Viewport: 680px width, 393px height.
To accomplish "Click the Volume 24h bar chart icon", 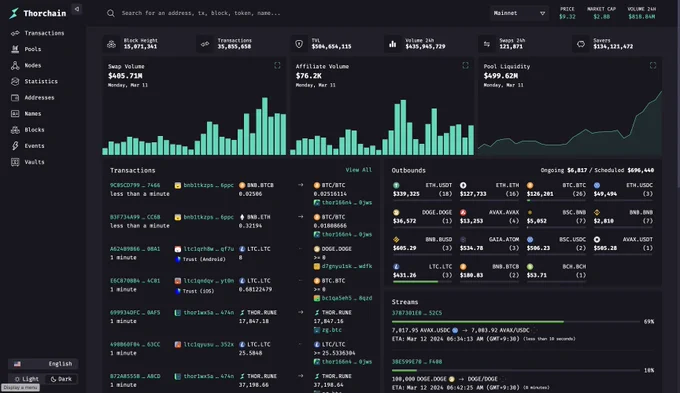I will (x=392, y=43).
